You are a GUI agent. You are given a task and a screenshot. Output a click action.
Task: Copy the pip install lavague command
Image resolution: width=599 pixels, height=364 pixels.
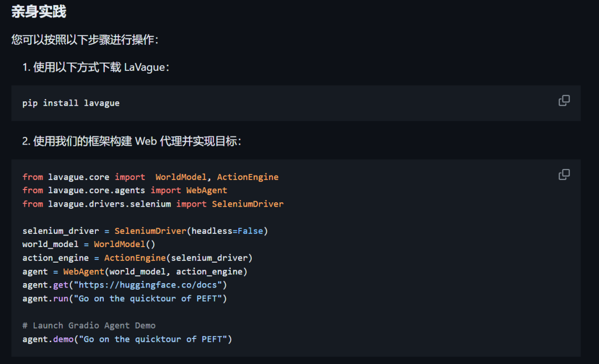pos(564,101)
